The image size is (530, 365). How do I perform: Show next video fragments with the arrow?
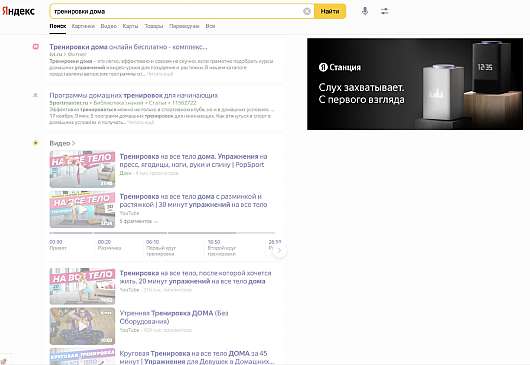coord(279,250)
